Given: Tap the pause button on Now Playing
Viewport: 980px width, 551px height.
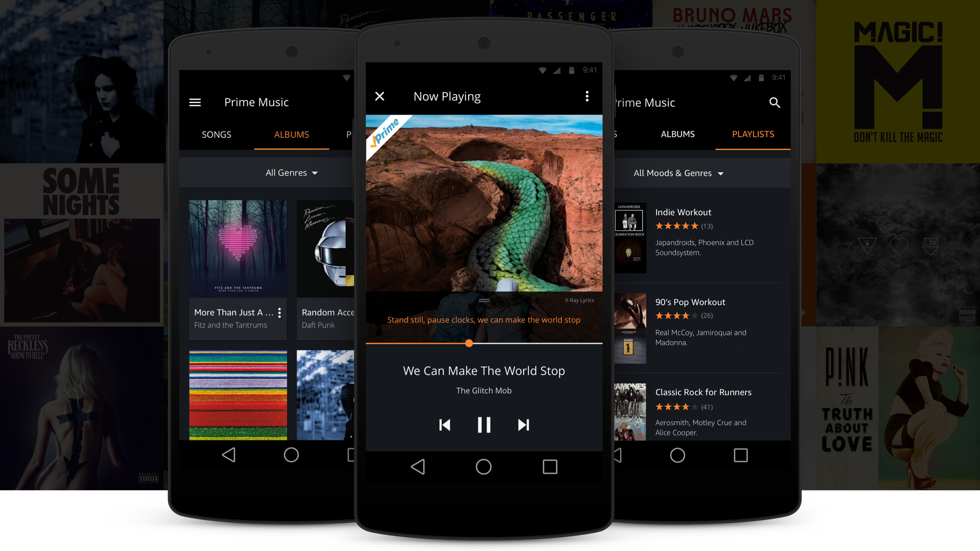Looking at the screenshot, I should [484, 423].
